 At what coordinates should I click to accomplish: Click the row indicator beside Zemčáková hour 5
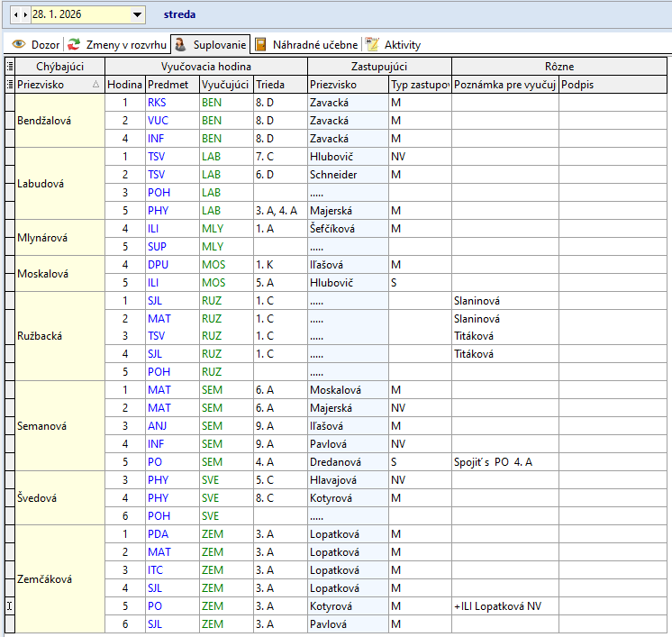tap(9, 606)
